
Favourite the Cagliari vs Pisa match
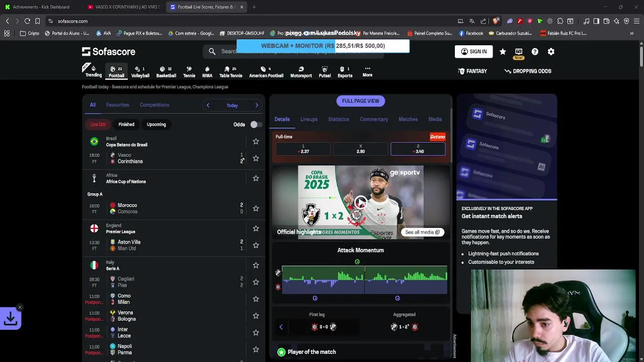[x=256, y=282]
